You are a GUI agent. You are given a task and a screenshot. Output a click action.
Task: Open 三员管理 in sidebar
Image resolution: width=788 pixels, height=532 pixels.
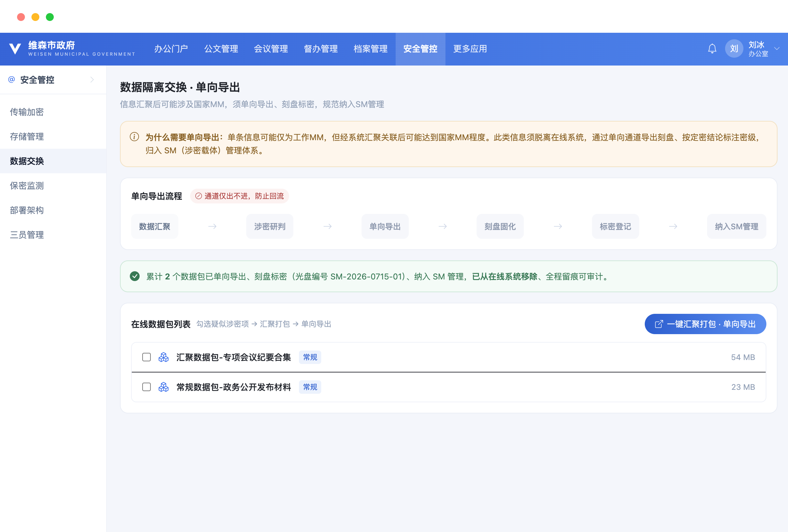(53, 235)
